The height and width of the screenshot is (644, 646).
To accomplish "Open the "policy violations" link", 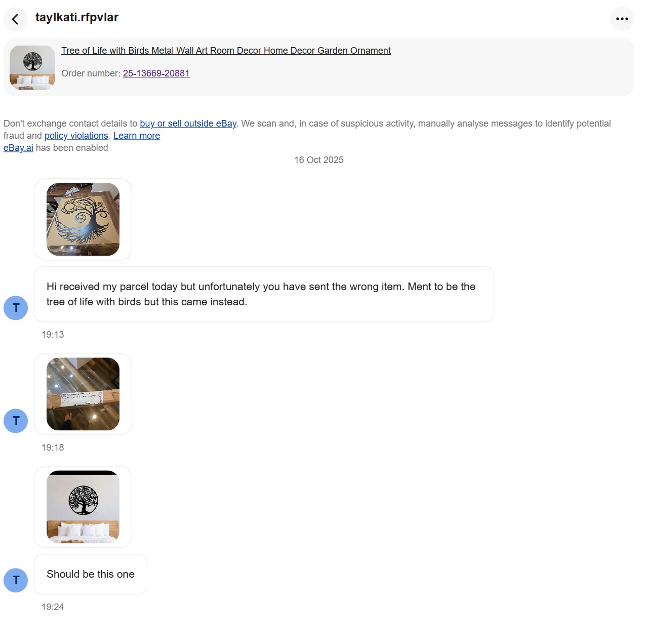I will (x=76, y=136).
